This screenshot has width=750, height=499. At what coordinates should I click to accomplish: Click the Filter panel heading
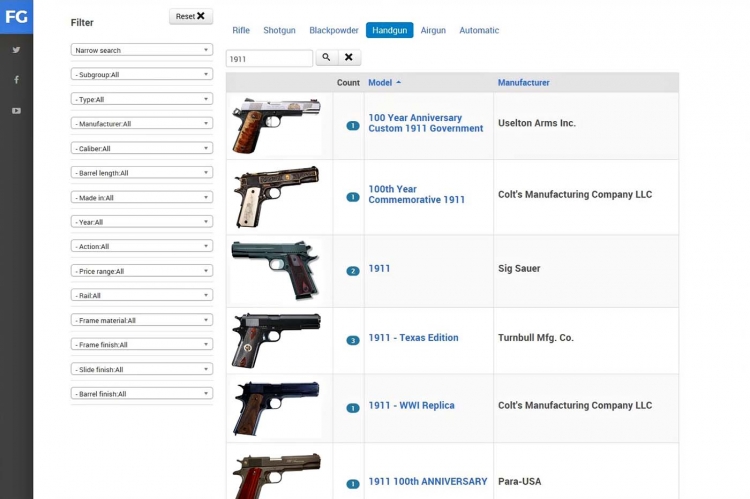pyautogui.click(x=82, y=22)
